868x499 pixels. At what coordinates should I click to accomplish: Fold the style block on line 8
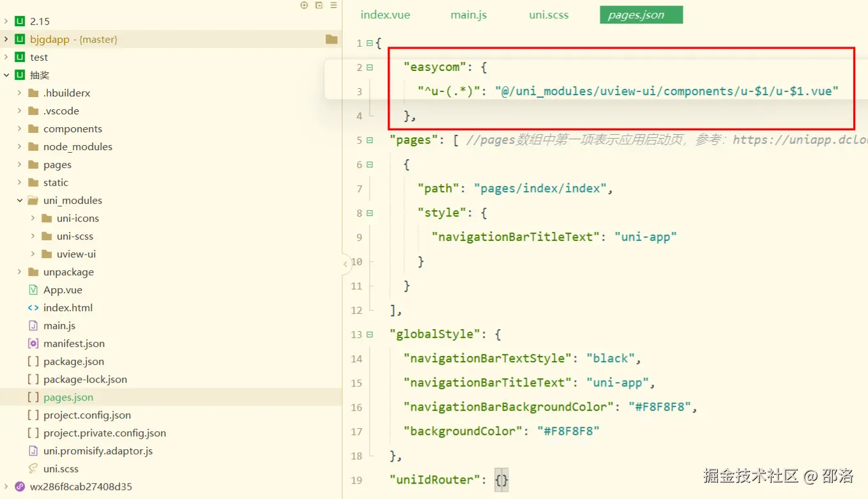[x=370, y=213]
